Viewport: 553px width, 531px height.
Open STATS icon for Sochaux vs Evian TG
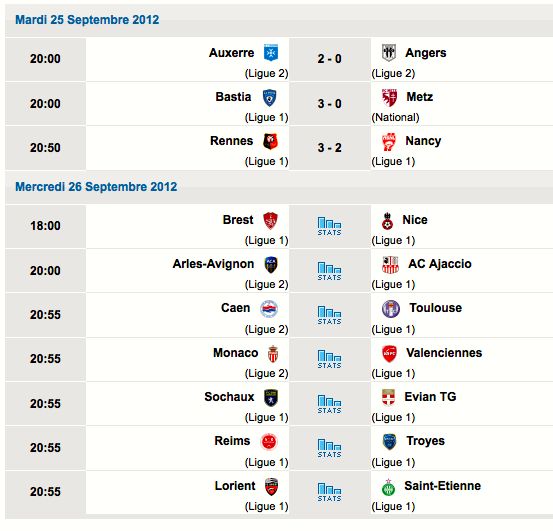(x=329, y=404)
